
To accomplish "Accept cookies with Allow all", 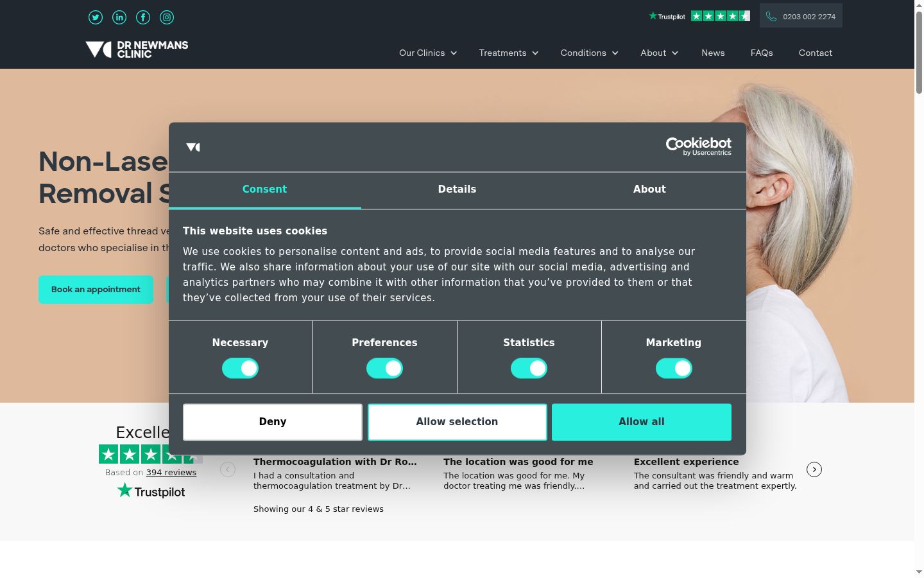I will click(x=642, y=422).
